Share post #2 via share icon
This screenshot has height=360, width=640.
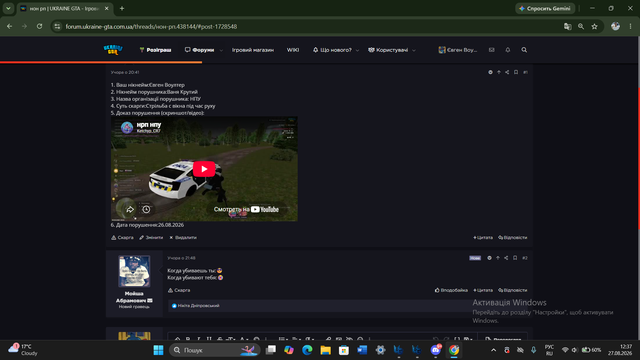506,258
